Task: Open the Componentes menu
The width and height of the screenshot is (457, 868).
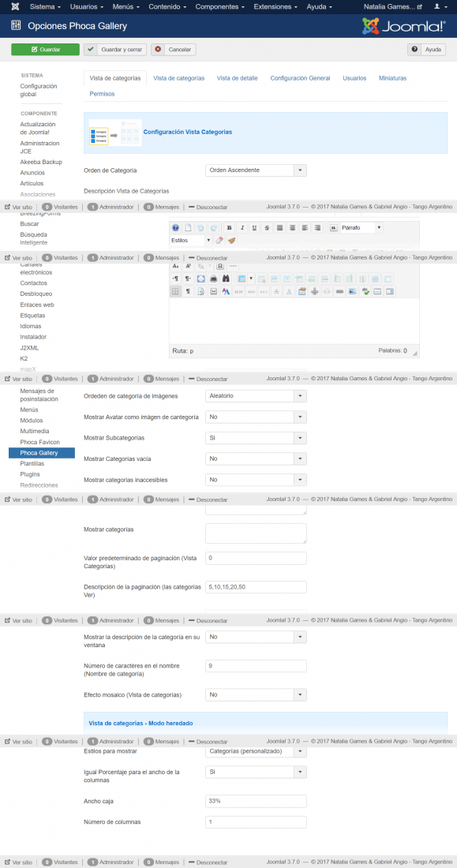Action: [x=220, y=6]
